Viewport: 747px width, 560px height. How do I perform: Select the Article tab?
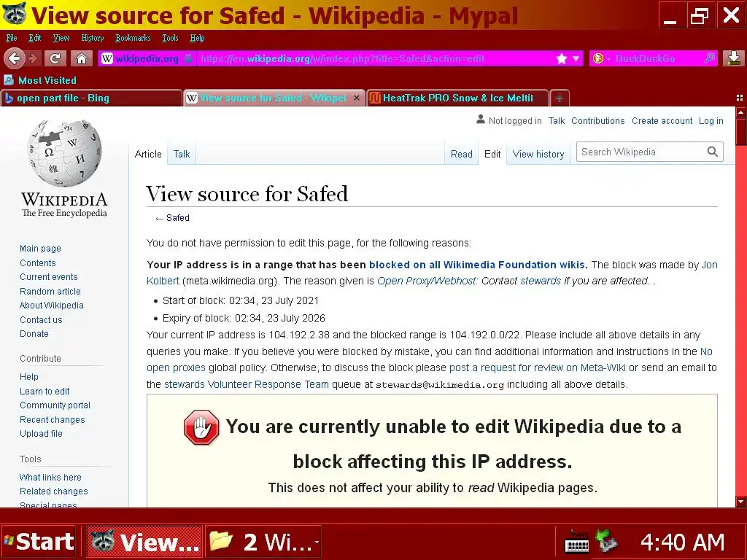[148, 154]
